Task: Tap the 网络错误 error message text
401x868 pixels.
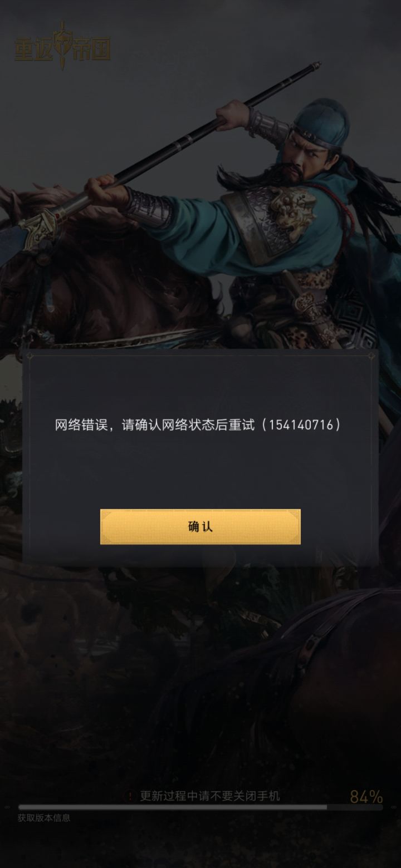Action: pyautogui.click(x=81, y=425)
